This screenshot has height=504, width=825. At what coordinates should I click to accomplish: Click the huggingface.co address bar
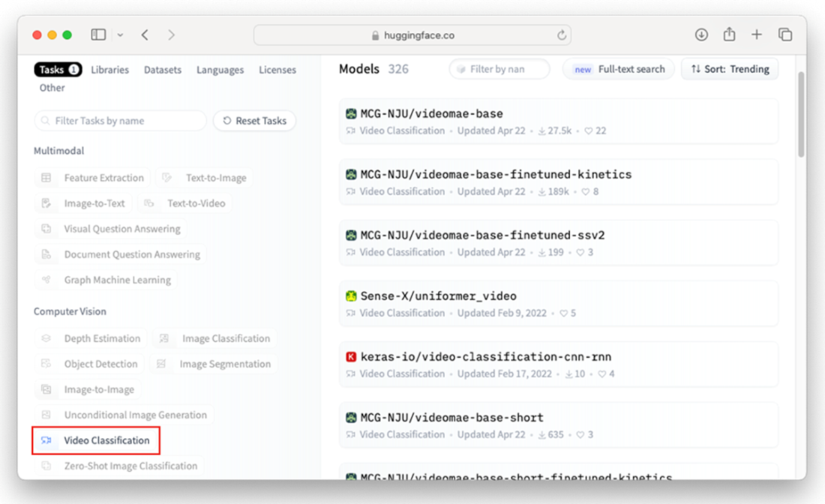(412, 35)
